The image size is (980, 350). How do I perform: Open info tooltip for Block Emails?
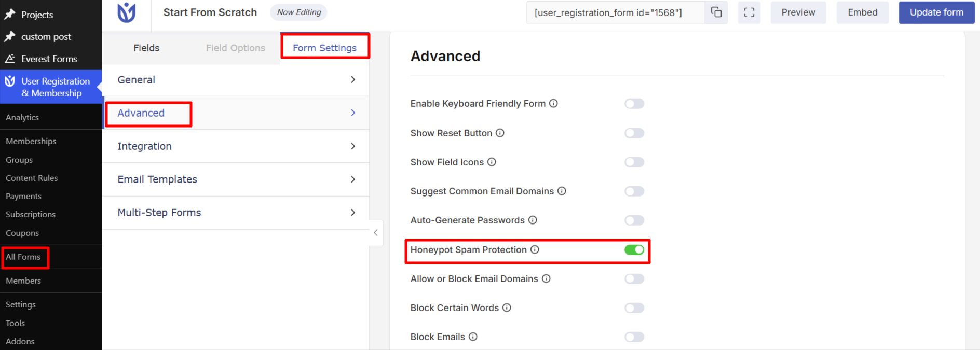473,337
